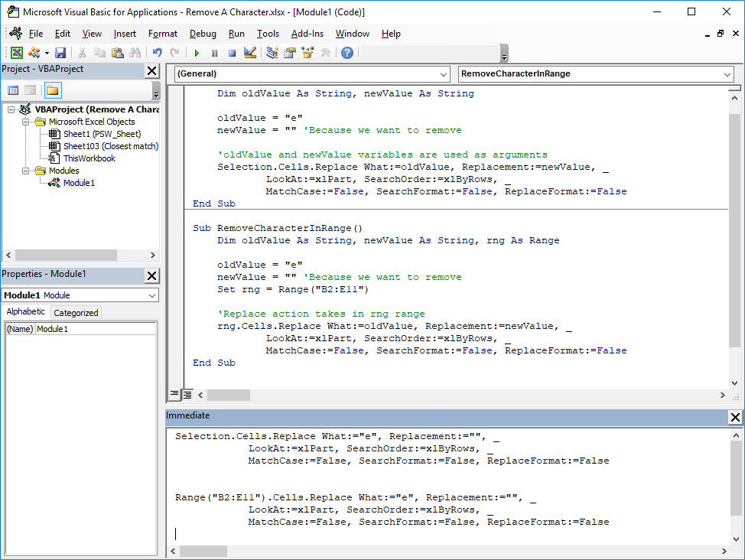Switch to the Categorized tab in Properties
The image size is (745, 560).
76,312
